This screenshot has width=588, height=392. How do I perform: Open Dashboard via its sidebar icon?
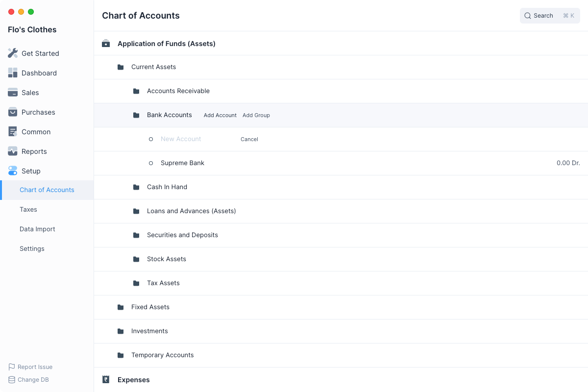pyautogui.click(x=13, y=73)
